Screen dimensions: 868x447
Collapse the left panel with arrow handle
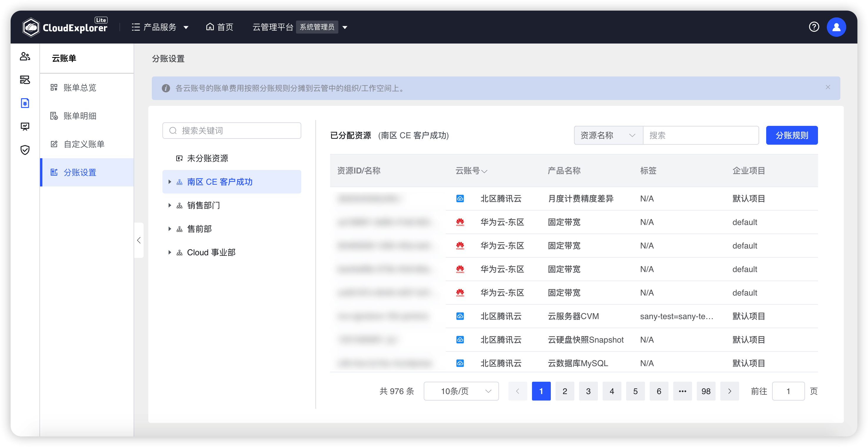coord(139,241)
